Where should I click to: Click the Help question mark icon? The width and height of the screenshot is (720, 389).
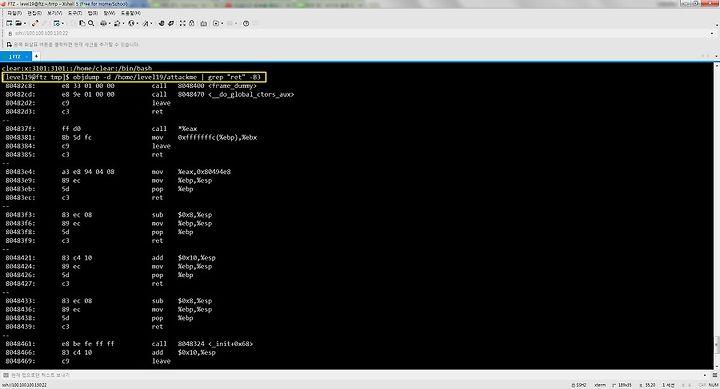click(246, 23)
